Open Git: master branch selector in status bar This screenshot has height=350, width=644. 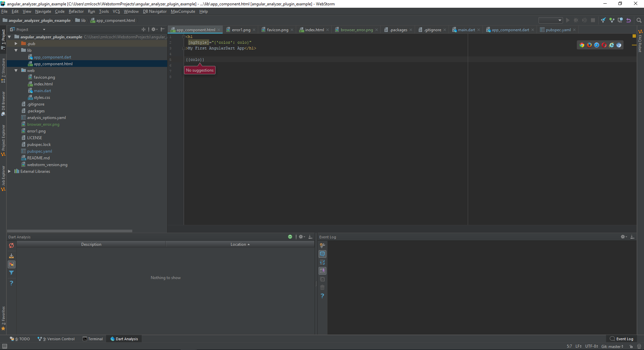pos(612,346)
